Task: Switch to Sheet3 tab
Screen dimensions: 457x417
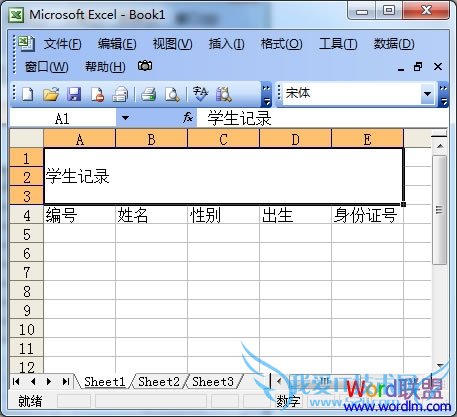Action: 213,382
